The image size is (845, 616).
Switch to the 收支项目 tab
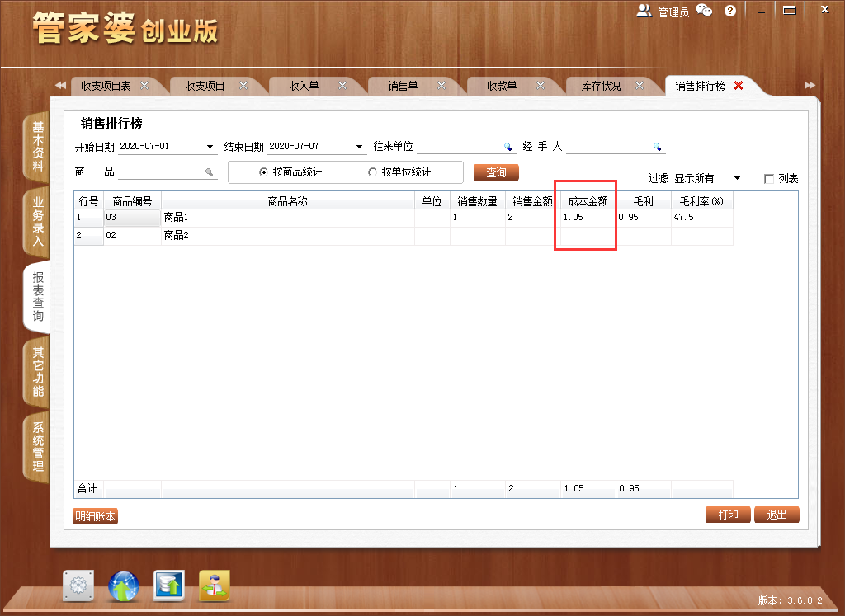point(205,86)
